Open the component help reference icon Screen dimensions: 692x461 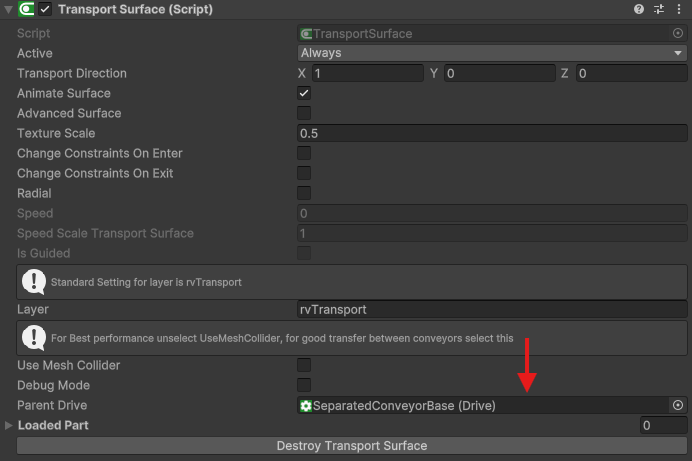point(639,9)
